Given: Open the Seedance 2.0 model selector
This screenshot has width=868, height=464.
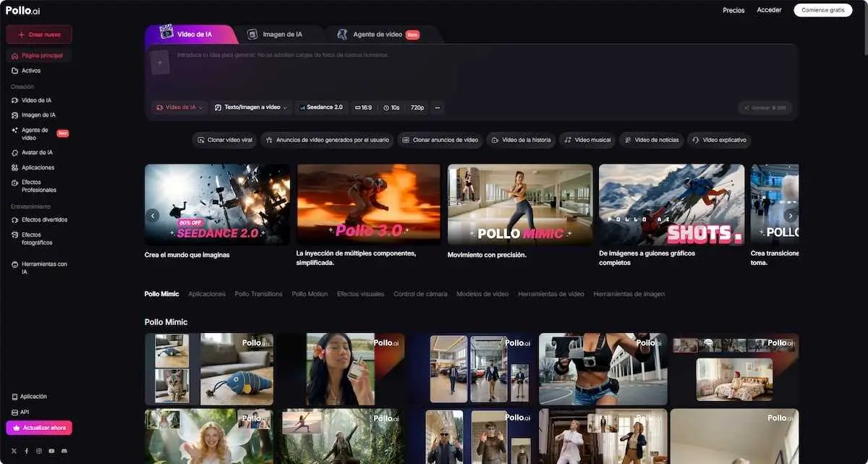Looking at the screenshot, I should pyautogui.click(x=320, y=107).
